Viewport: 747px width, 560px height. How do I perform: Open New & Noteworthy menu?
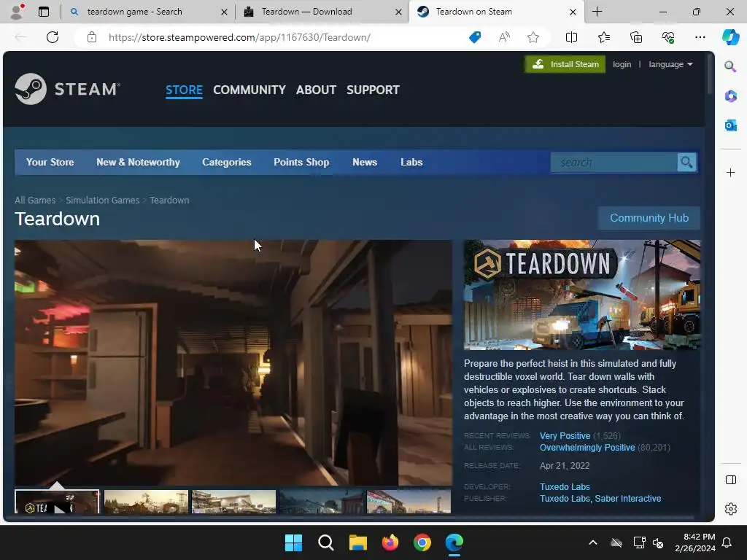[138, 163]
